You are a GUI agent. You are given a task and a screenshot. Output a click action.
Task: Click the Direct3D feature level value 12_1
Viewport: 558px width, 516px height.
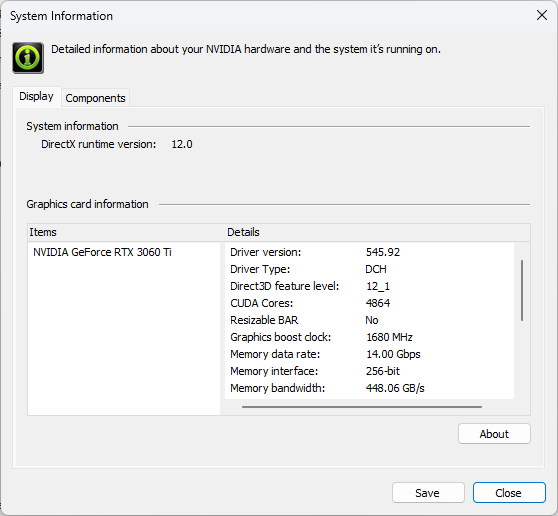coord(378,286)
